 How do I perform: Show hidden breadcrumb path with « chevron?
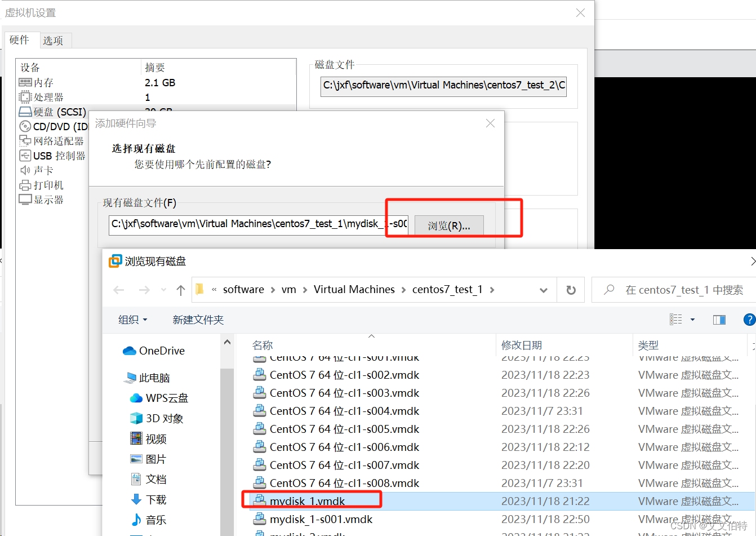(214, 290)
